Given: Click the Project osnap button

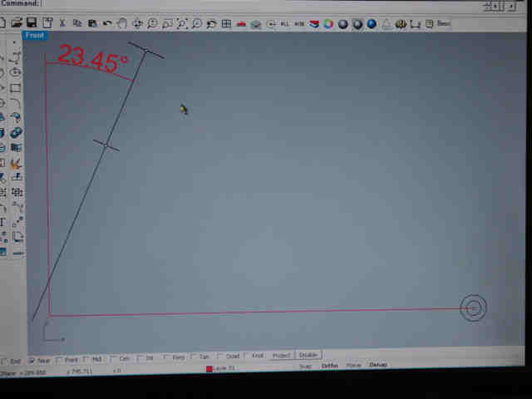Looking at the screenshot, I should [x=281, y=355].
